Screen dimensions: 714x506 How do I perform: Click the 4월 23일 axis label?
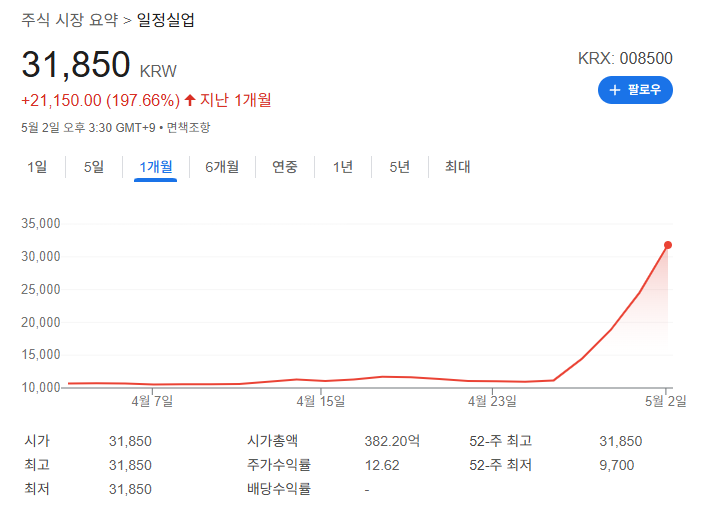[492, 401]
